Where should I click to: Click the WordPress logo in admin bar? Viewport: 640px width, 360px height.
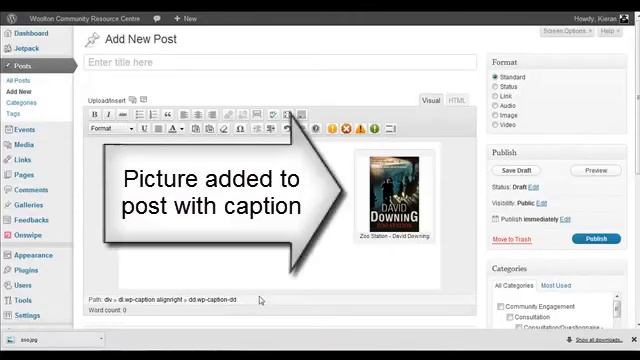pyautogui.click(x=12, y=18)
